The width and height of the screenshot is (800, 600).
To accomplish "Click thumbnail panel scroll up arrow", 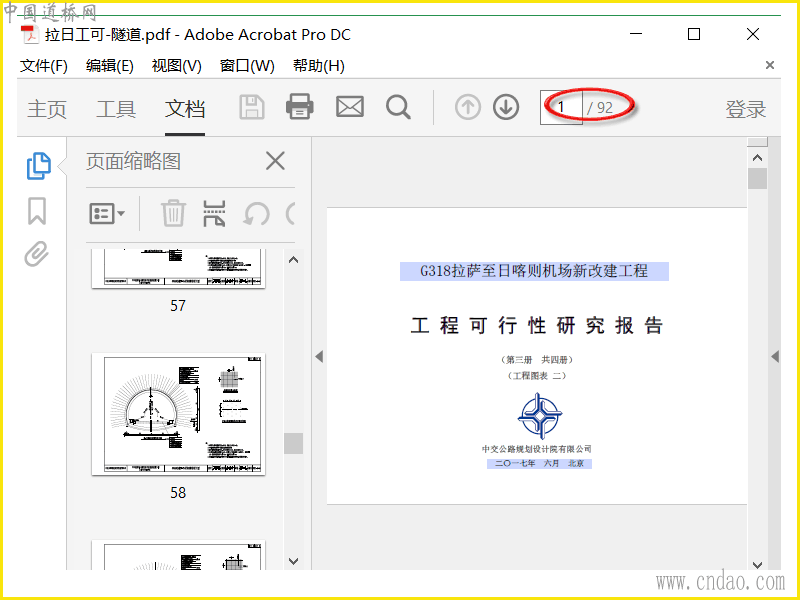I will (293, 260).
